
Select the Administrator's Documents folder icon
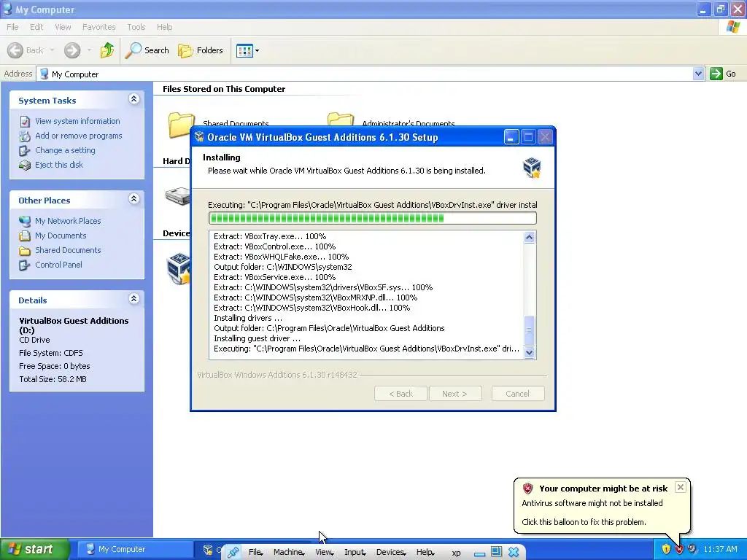tap(341, 119)
